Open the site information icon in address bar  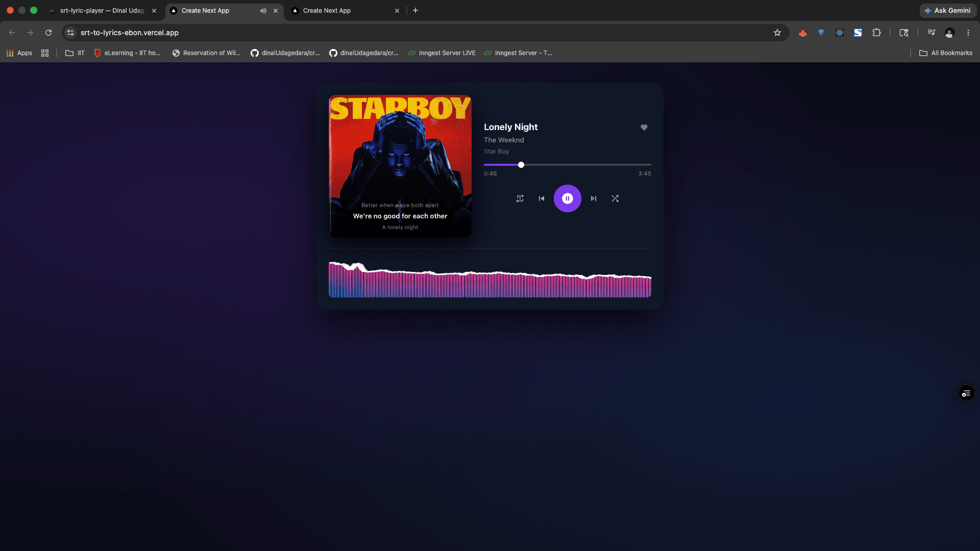[x=70, y=33]
